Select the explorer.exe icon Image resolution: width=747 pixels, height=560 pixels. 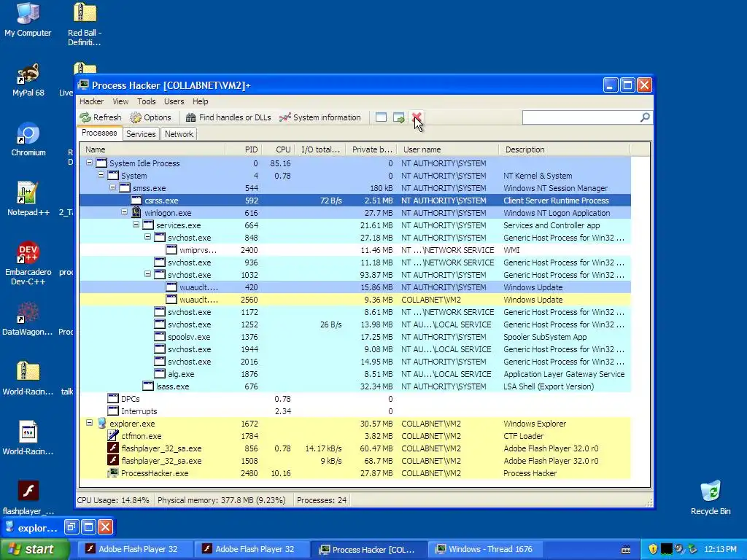coord(101,424)
